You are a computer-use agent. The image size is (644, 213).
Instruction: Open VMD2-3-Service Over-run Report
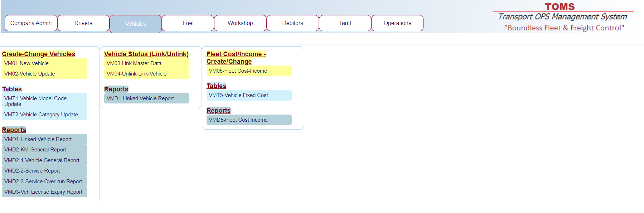pos(44,181)
